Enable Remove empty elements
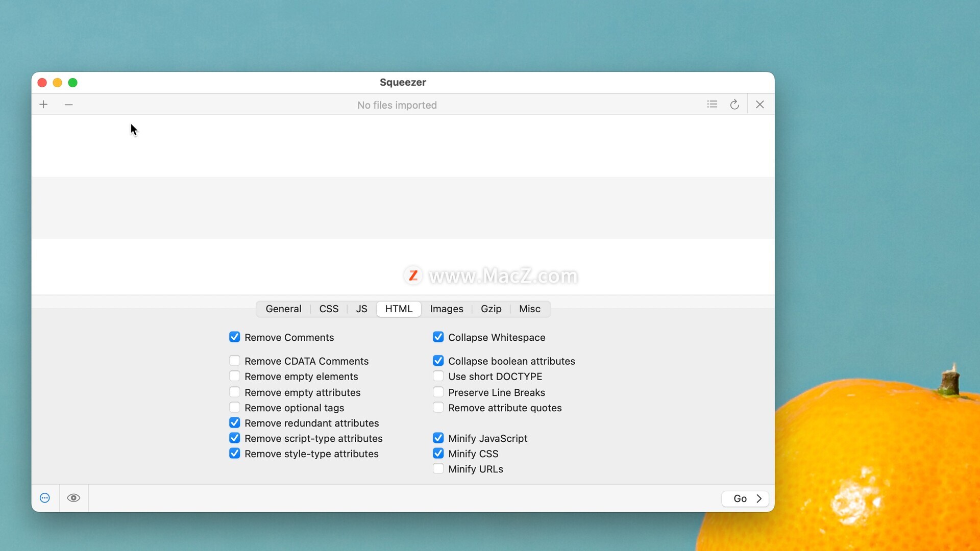 click(234, 376)
